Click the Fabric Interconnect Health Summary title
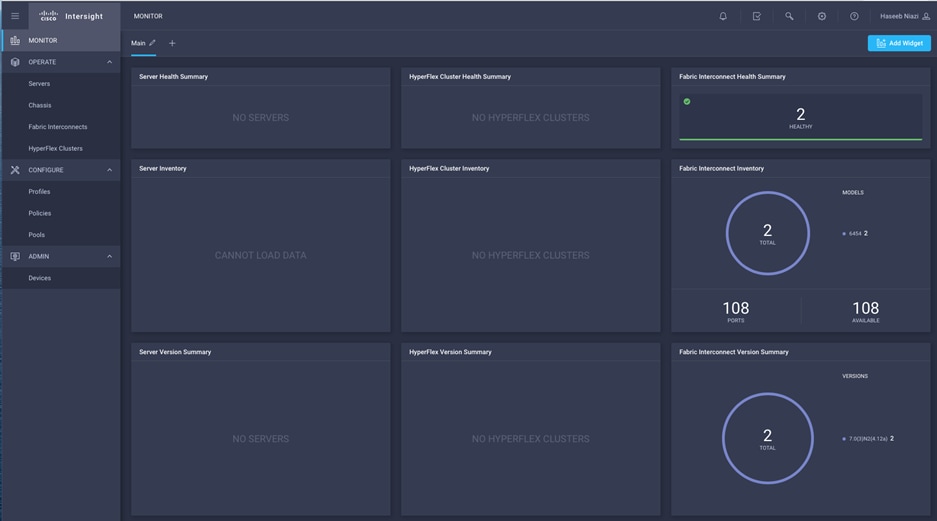 732,76
